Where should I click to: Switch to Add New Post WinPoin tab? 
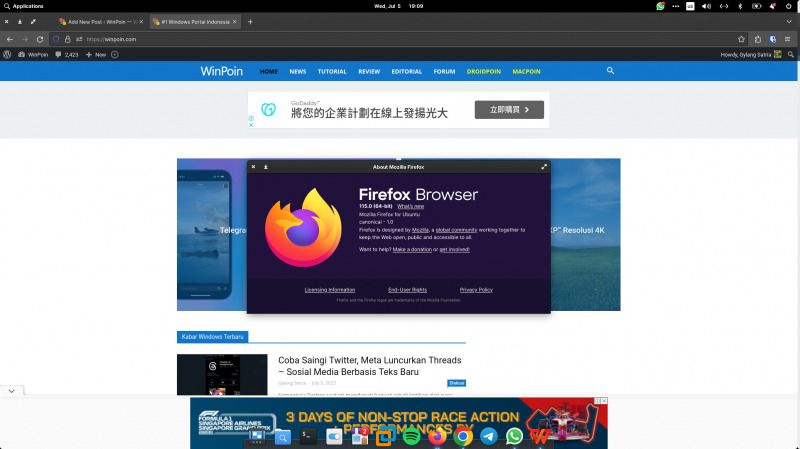pos(102,22)
